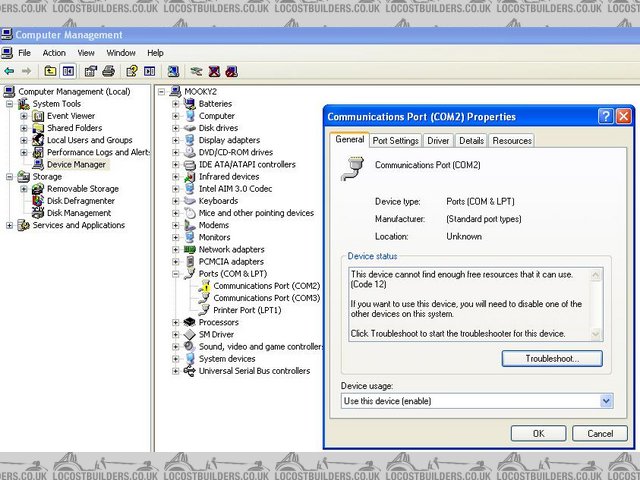640x480 pixels.
Task: Collapse the Ports (COM & LPT) node
Action: pyautogui.click(x=177, y=273)
